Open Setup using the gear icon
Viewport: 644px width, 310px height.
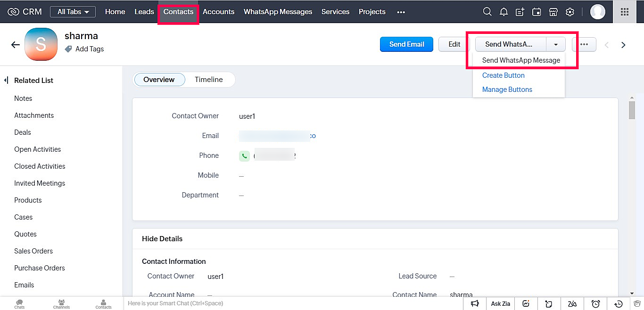[x=570, y=12]
